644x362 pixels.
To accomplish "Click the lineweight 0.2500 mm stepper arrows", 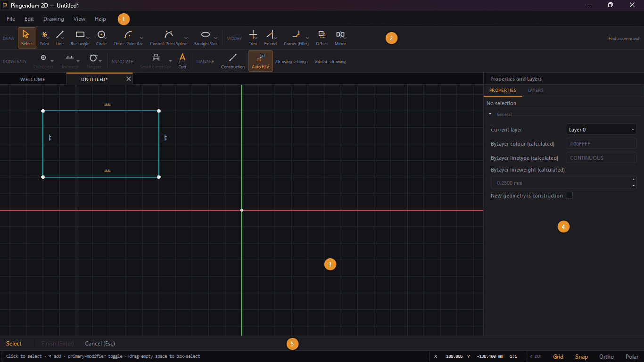I will [x=634, y=182].
